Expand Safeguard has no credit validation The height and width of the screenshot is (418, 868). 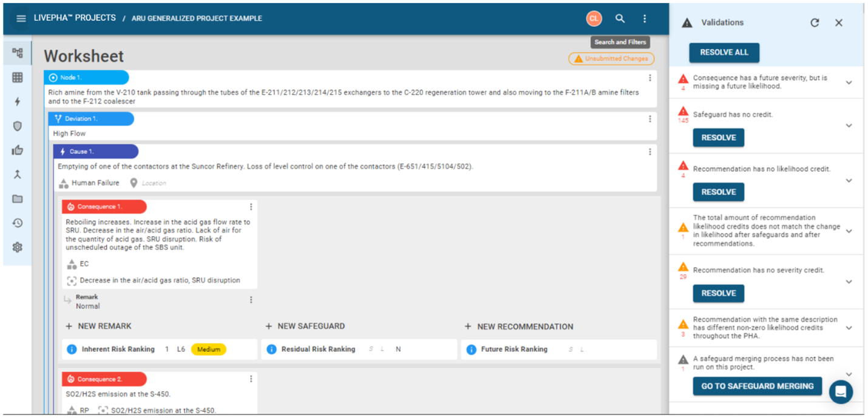click(x=849, y=126)
